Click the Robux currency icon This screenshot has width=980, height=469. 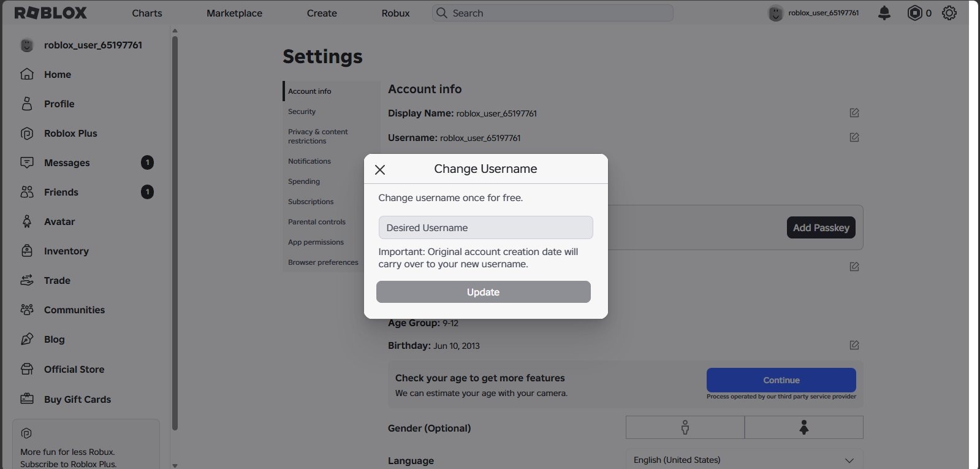click(x=914, y=13)
